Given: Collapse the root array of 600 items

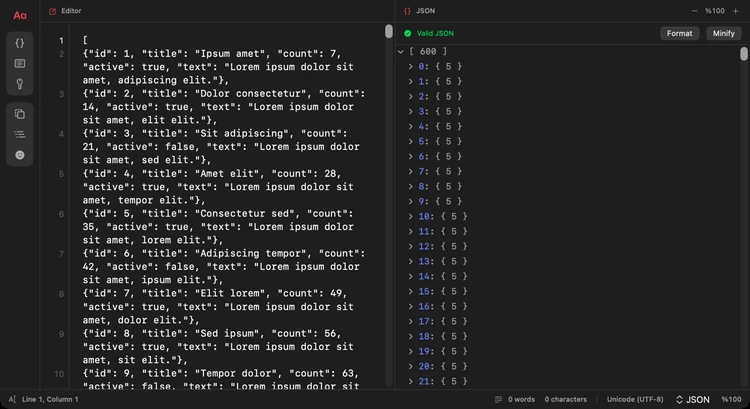Looking at the screenshot, I should pos(401,52).
